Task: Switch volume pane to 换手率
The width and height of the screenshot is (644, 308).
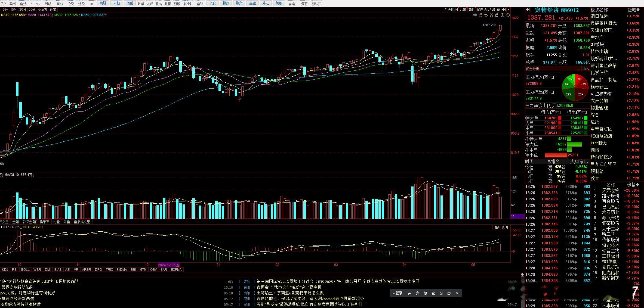Action: (45, 222)
